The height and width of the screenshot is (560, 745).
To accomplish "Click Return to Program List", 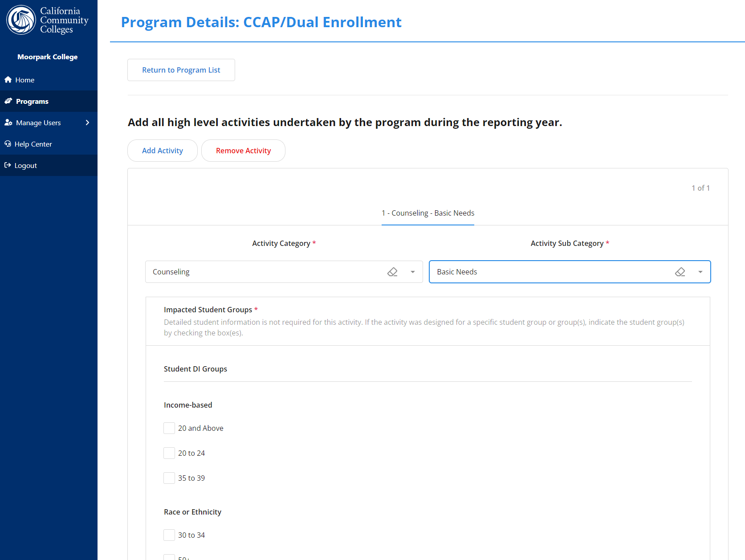I will (181, 70).
